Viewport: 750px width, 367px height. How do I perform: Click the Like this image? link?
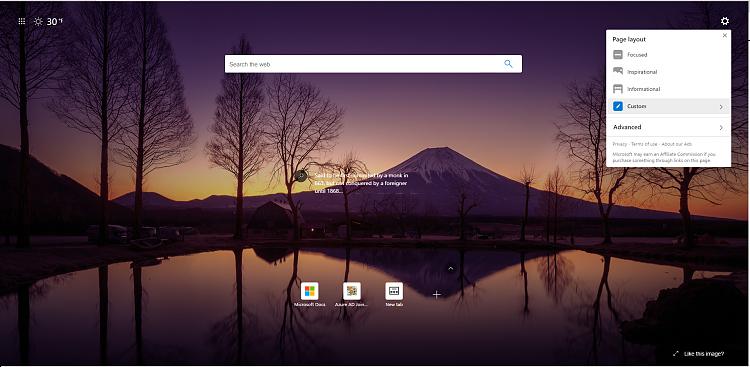(x=704, y=354)
